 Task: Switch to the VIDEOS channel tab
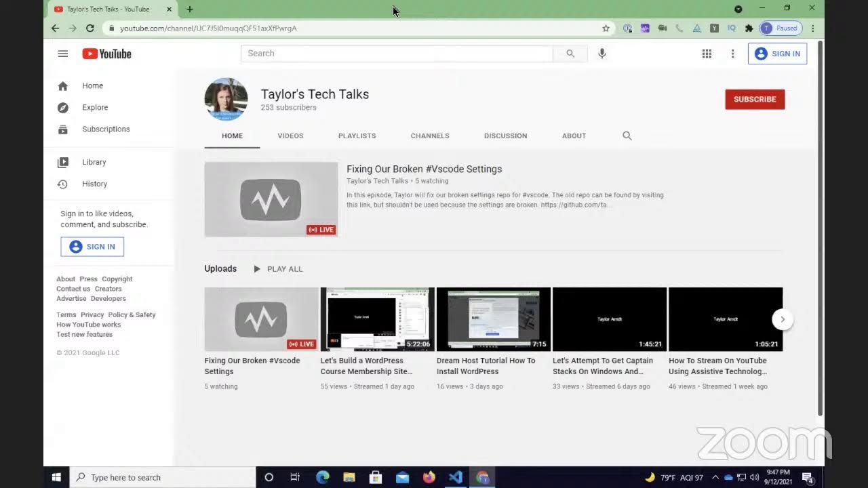pyautogui.click(x=290, y=136)
